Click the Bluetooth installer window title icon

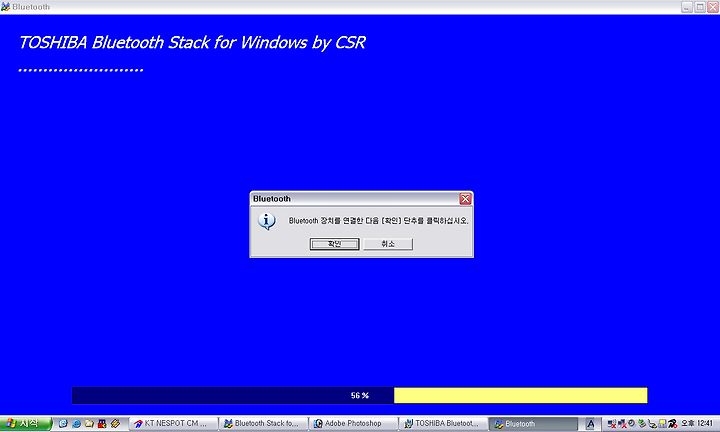tap(5, 7)
